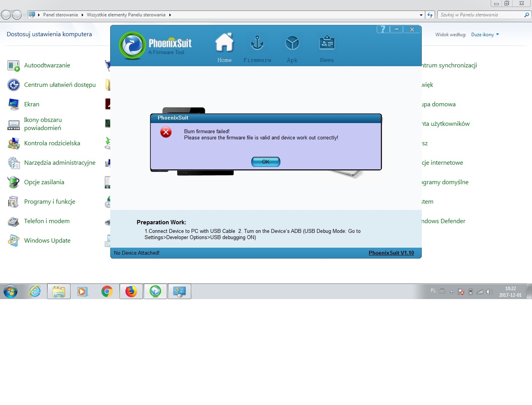Launch Internet Explorer from taskbar
Image resolution: width=532 pixels, height=405 pixels.
[x=35, y=291]
